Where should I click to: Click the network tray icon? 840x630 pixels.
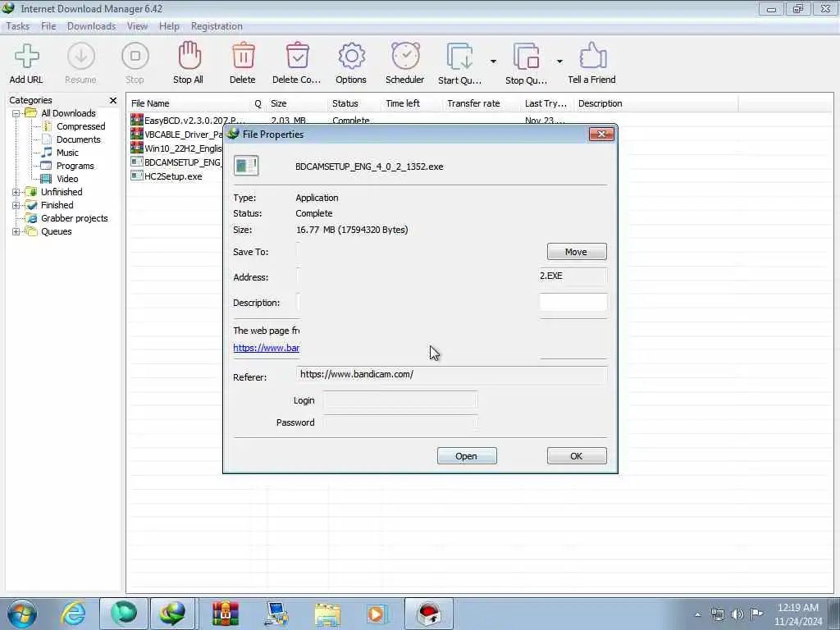(x=717, y=614)
